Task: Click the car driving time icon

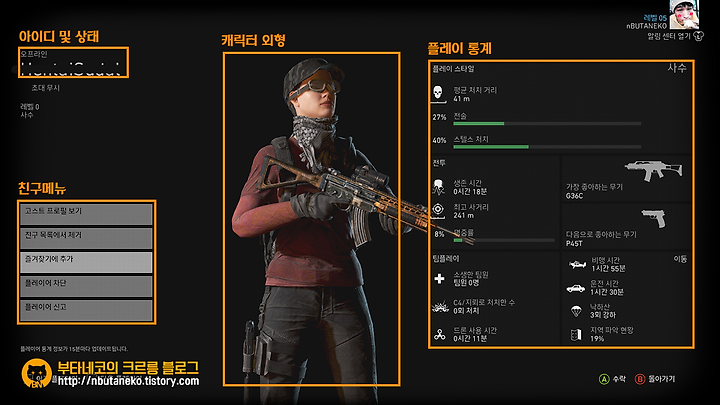Action: click(x=576, y=288)
